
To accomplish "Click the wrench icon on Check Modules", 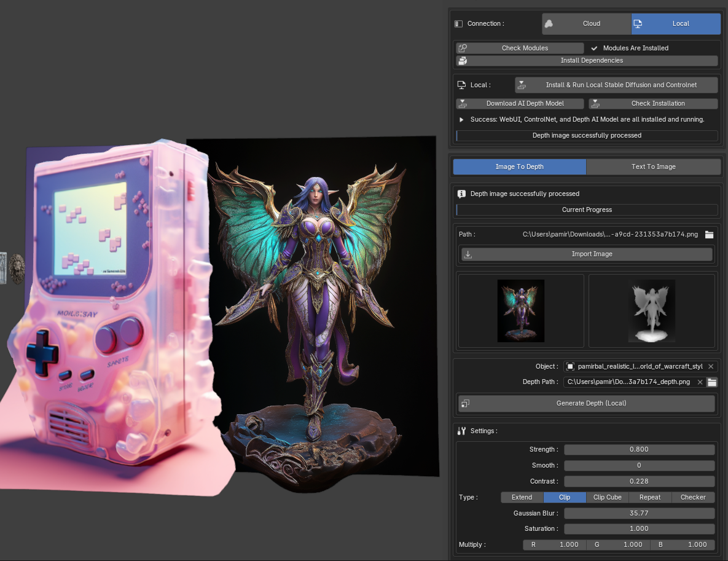I will tap(463, 48).
